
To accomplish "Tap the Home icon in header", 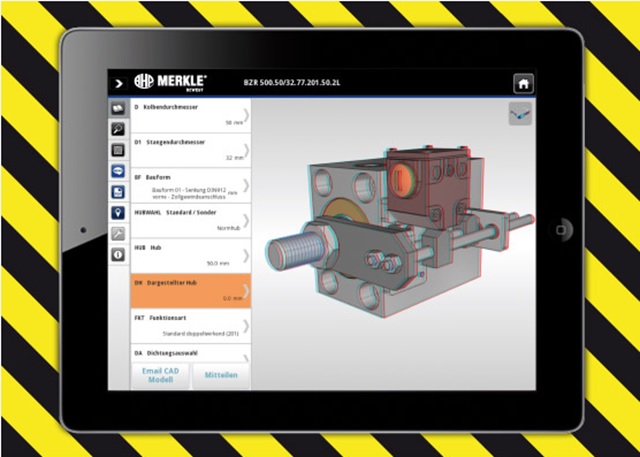I will point(521,83).
